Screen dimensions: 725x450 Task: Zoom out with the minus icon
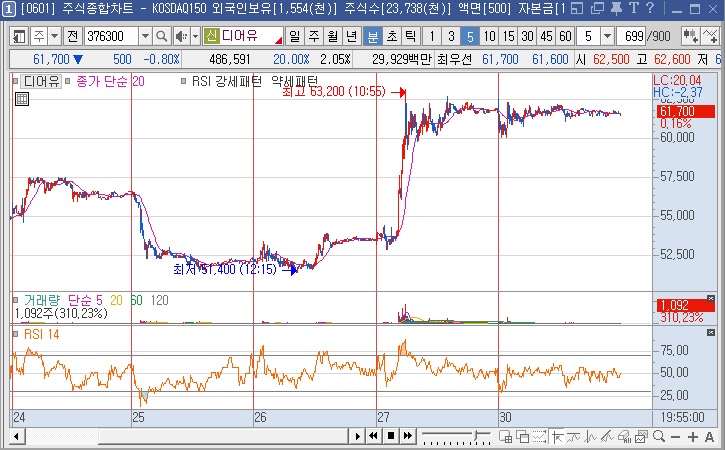[676, 437]
